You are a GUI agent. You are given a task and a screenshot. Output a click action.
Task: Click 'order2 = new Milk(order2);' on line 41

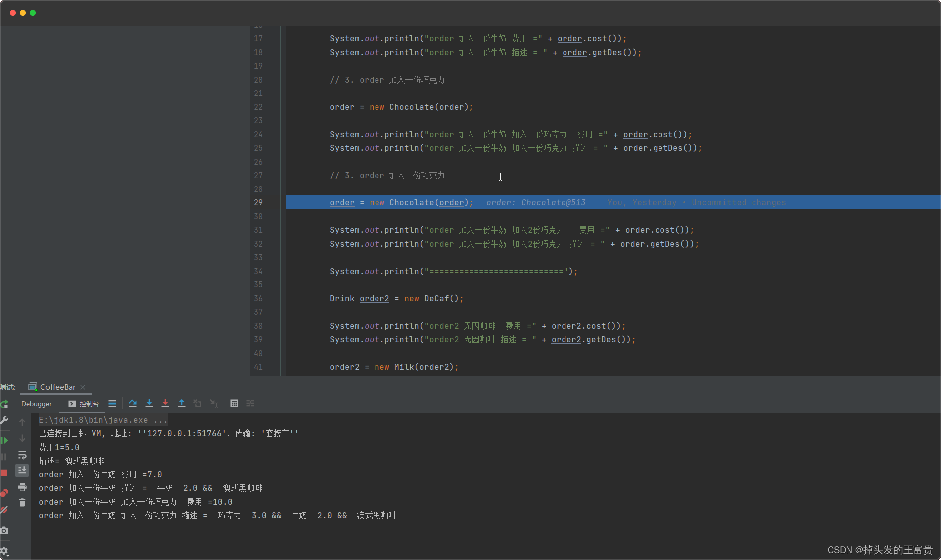click(x=393, y=367)
